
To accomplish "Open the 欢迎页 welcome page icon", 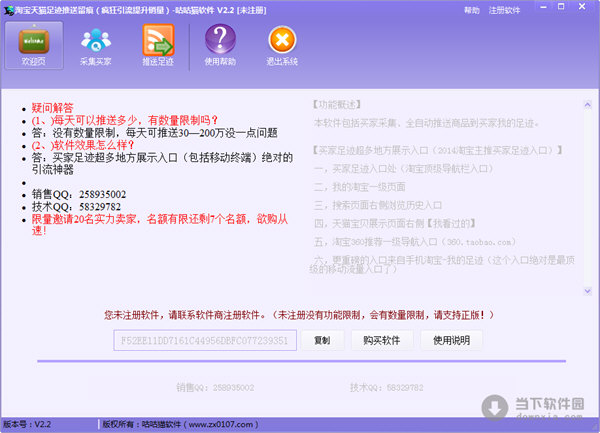I will 34,46.
